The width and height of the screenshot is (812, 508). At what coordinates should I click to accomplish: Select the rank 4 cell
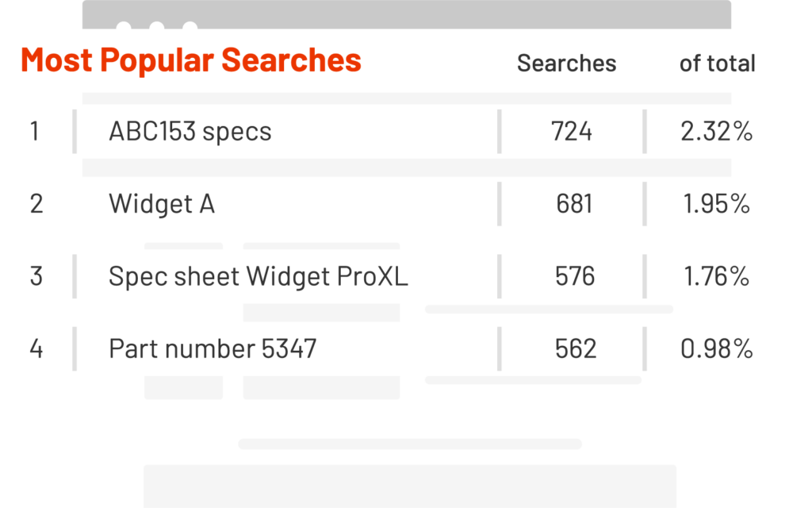pyautogui.click(x=36, y=348)
